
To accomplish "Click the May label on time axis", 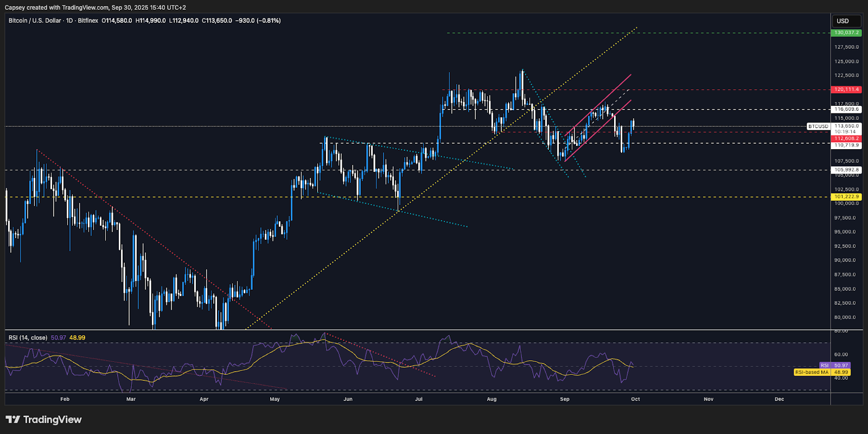I will point(275,399).
